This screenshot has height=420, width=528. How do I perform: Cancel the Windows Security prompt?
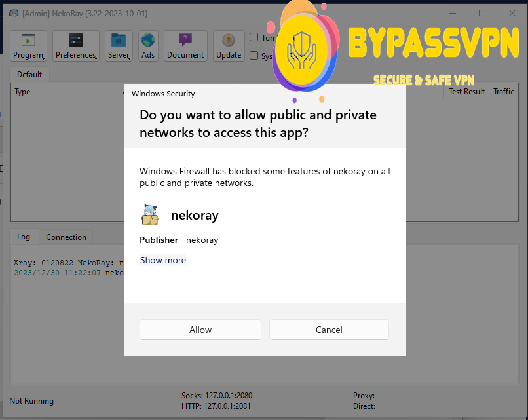(329, 330)
